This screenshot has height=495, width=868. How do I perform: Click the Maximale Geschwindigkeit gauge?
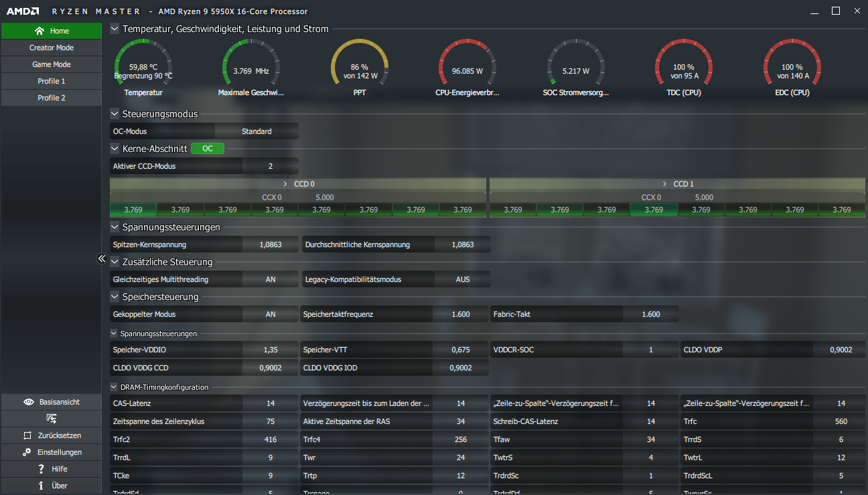(251, 68)
